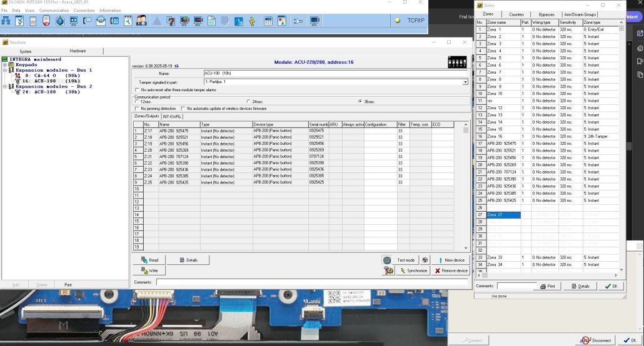The width and height of the screenshot is (644, 346).
Task: Click the Synchronize button with its icon
Action: pos(413,270)
